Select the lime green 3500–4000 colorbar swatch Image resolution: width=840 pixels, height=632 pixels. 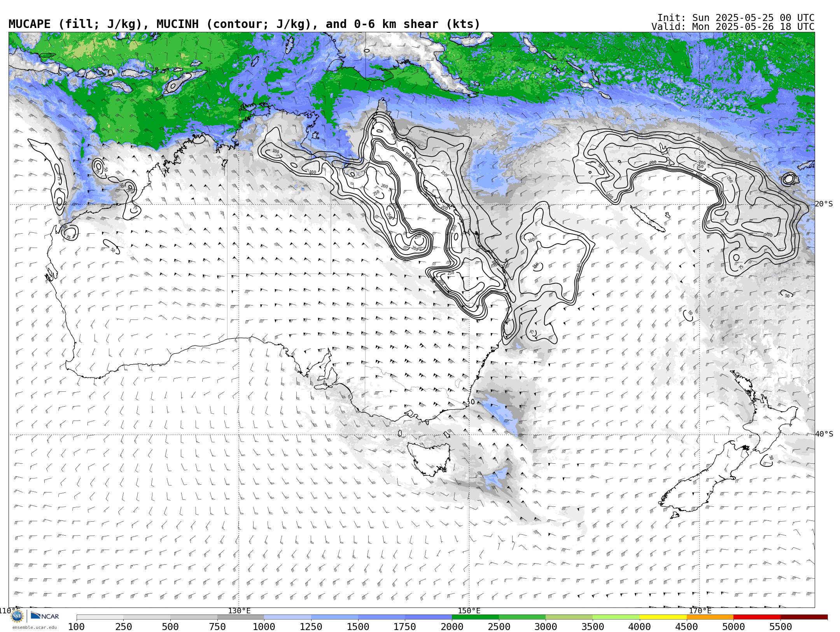point(616,617)
